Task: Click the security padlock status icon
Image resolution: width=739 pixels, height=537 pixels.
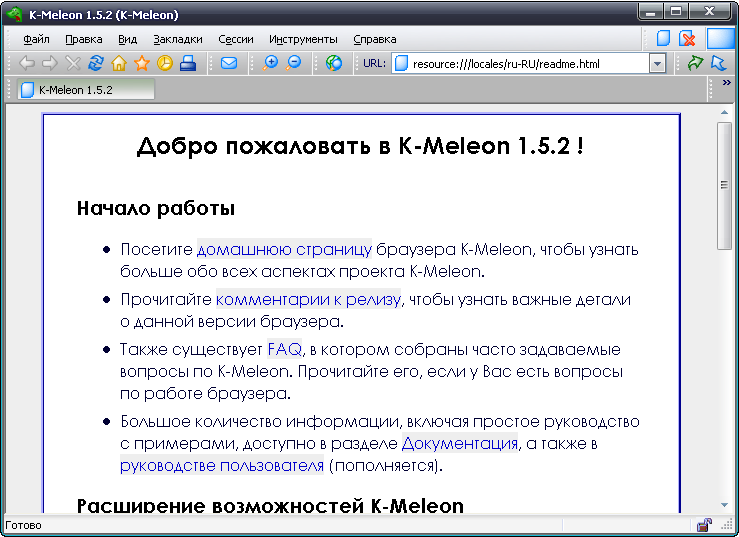Action: point(705,525)
